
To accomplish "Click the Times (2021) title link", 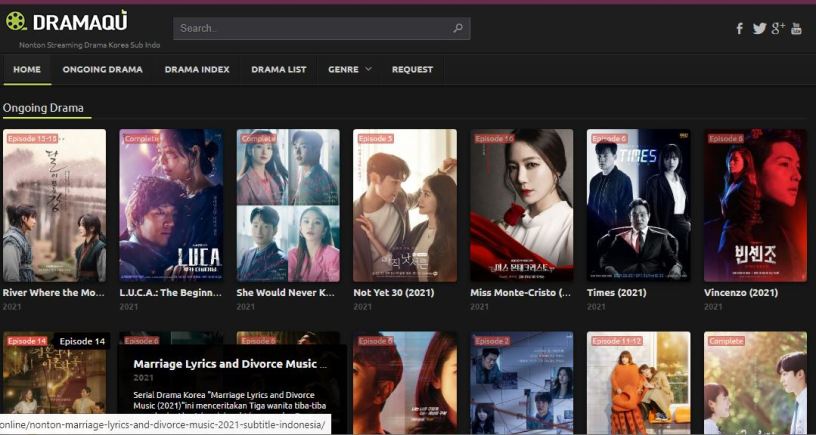I will coord(617,292).
